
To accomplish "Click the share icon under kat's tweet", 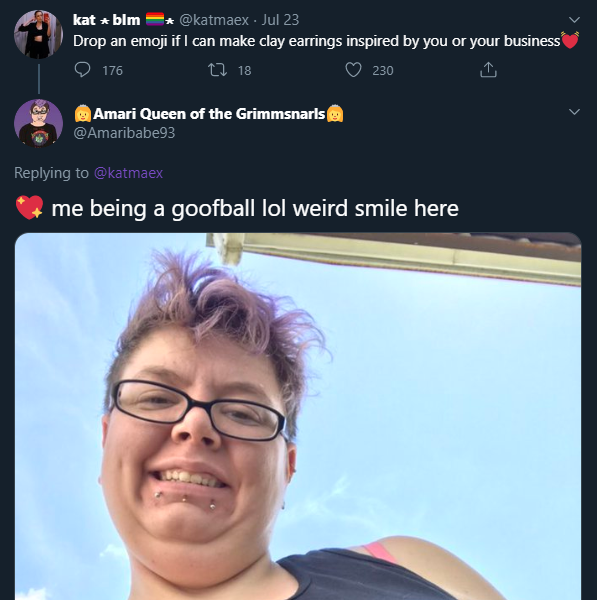I will click(488, 70).
